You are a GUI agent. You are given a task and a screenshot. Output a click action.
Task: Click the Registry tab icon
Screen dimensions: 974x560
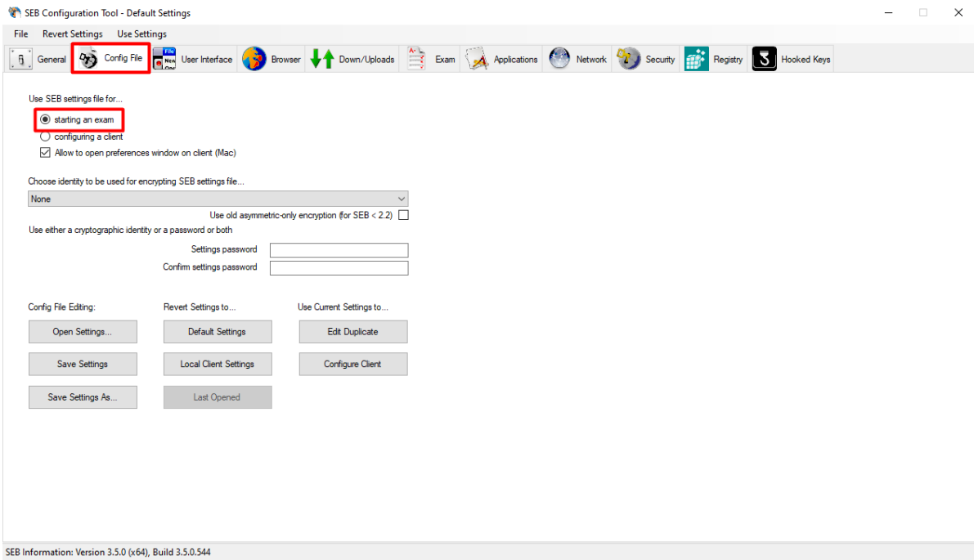click(x=696, y=60)
